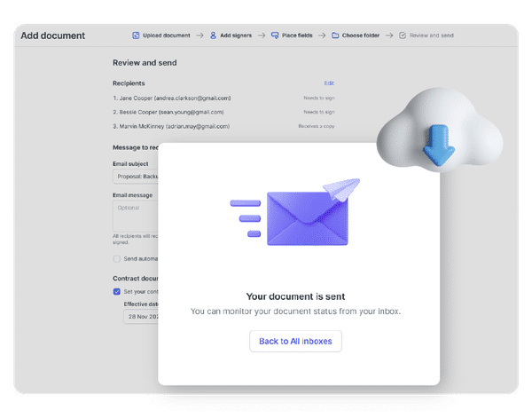Go to the Upload document step
Screen dimensions: 532x418
[165, 35]
